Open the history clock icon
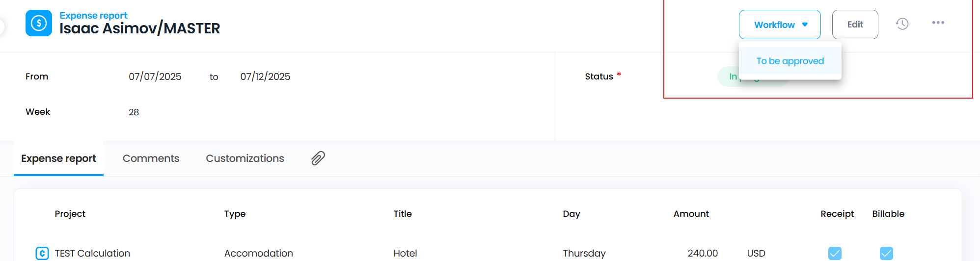Viewport: 980px width, 261px height. (x=902, y=24)
